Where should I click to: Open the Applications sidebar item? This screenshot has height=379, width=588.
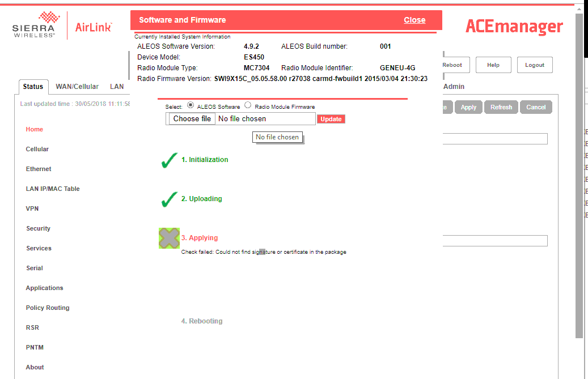pos(45,288)
